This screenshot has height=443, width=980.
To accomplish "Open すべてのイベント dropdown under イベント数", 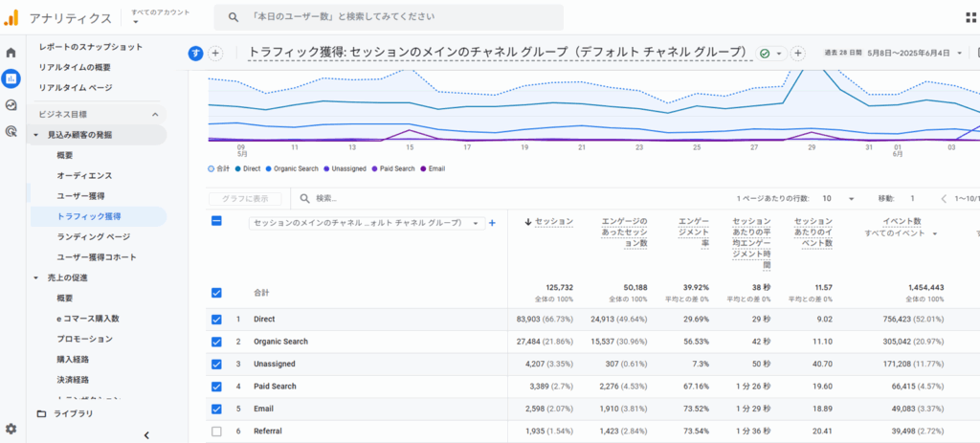I will (902, 233).
